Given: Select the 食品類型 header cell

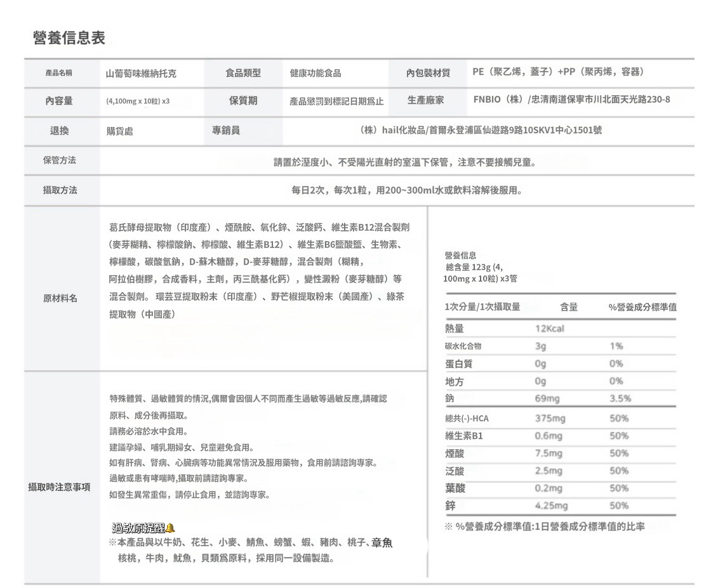Looking at the screenshot, I should 243,73.
